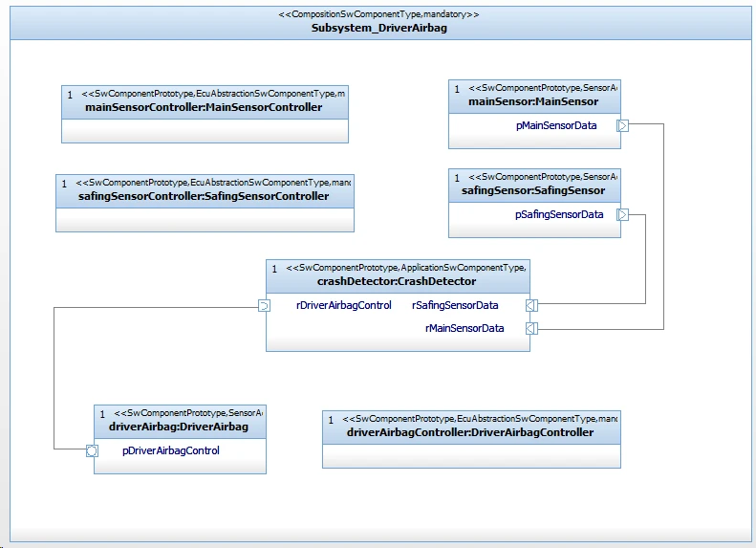
Task: Click the pDriverAirbagControl port label
Action: point(171,450)
